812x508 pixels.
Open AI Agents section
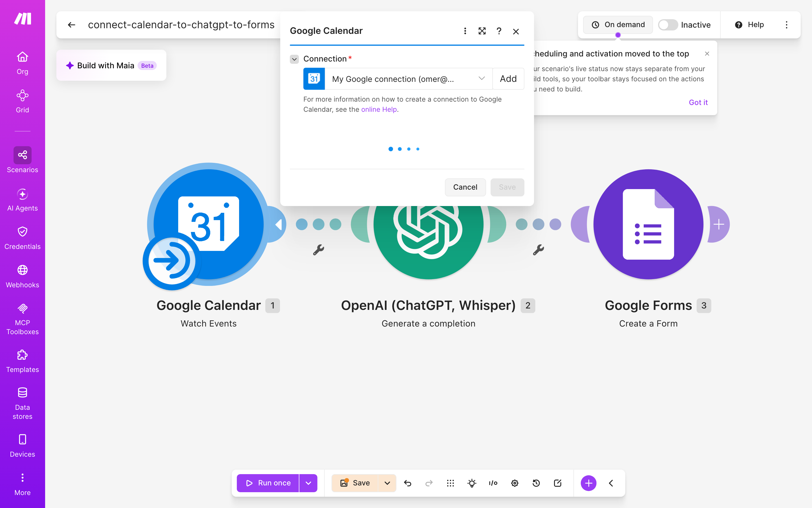tap(23, 200)
